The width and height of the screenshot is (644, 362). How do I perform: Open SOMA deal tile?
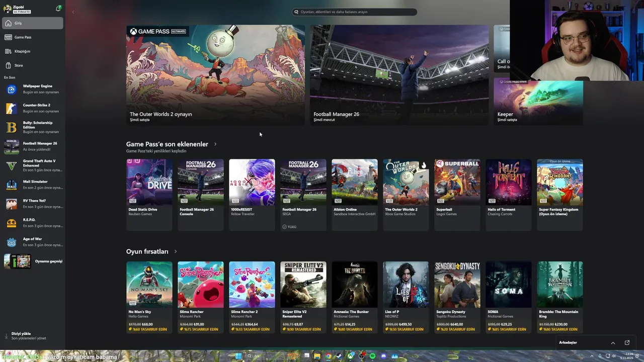[509, 297]
